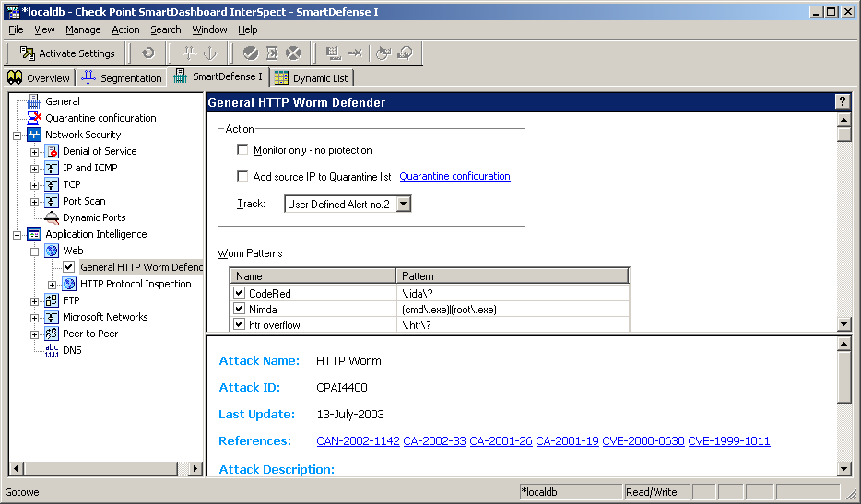
Task: Click the Dynamic Ports icon
Action: coord(52,218)
